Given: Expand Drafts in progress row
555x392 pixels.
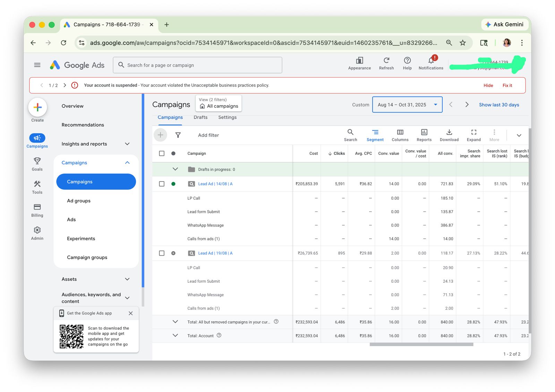Looking at the screenshot, I should coord(175,169).
